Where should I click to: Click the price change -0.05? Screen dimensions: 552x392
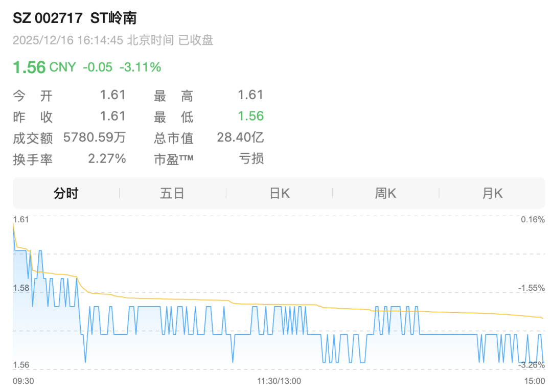click(x=98, y=67)
